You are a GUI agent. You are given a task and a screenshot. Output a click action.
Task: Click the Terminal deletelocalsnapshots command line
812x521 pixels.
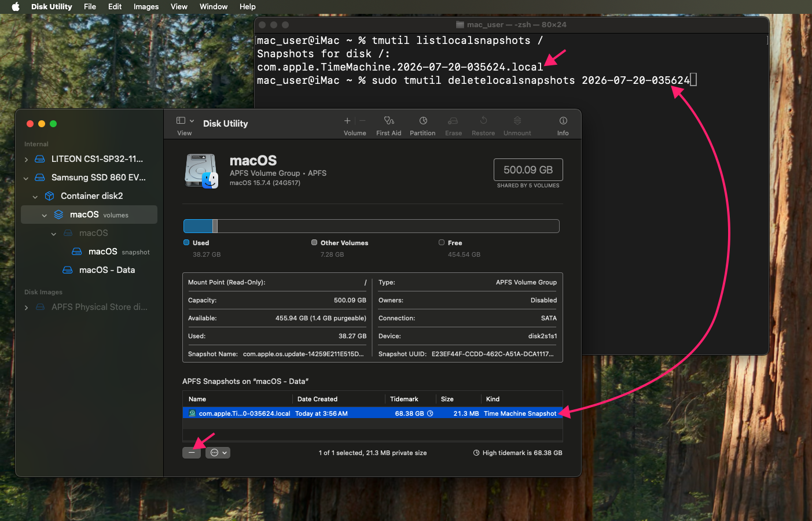click(477, 80)
